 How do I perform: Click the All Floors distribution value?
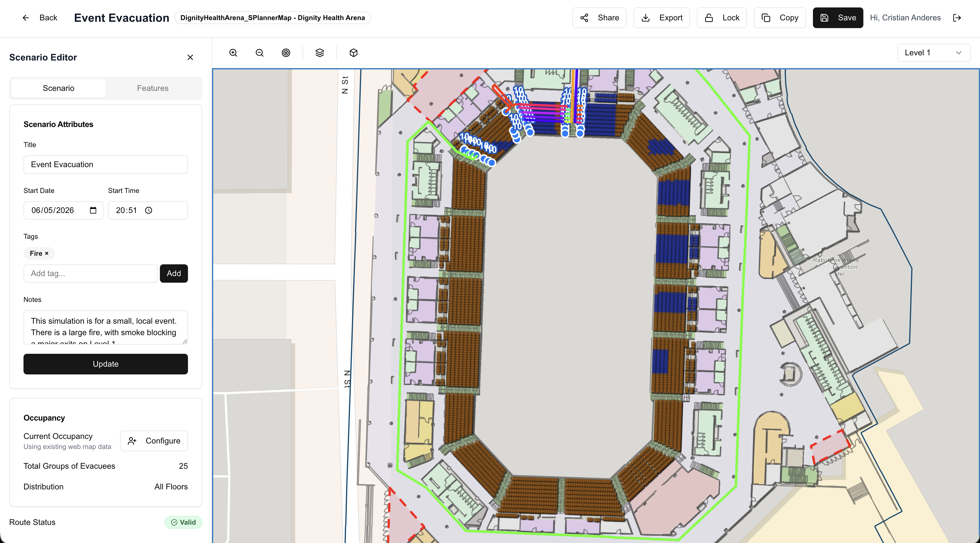pyautogui.click(x=171, y=487)
